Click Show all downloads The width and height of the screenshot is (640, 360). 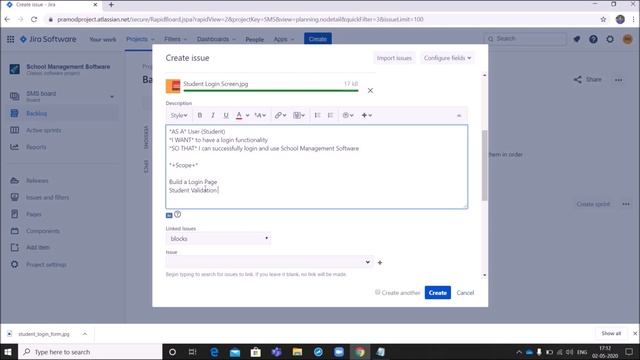point(611,333)
